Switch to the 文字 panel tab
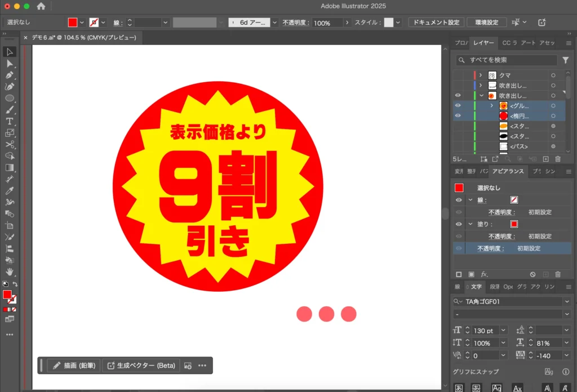The width and height of the screenshot is (577, 392). 475,287
